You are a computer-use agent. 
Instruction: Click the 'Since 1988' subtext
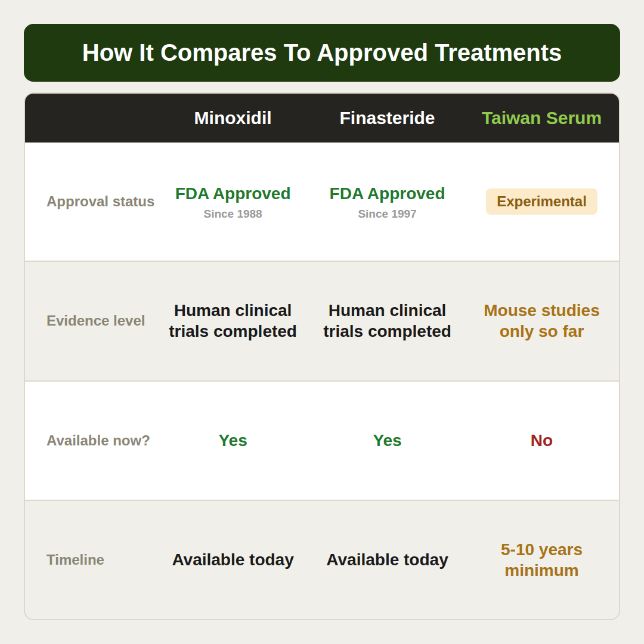click(233, 214)
